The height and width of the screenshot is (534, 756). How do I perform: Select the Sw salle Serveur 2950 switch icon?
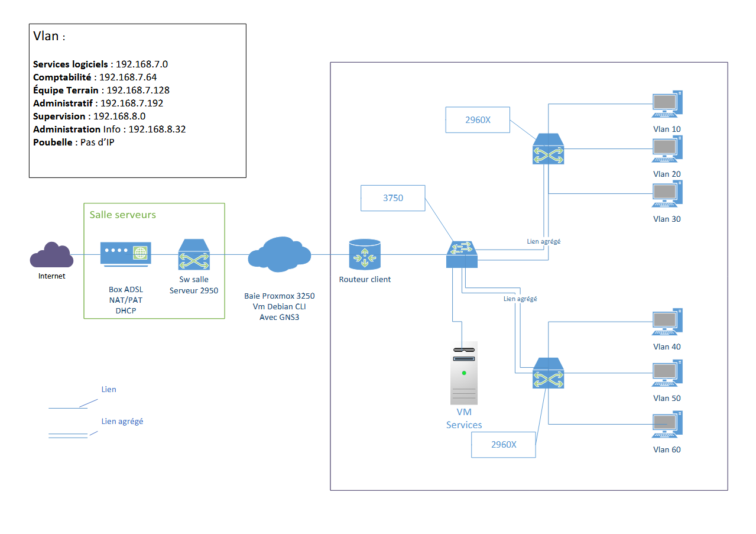pyautogui.click(x=193, y=255)
